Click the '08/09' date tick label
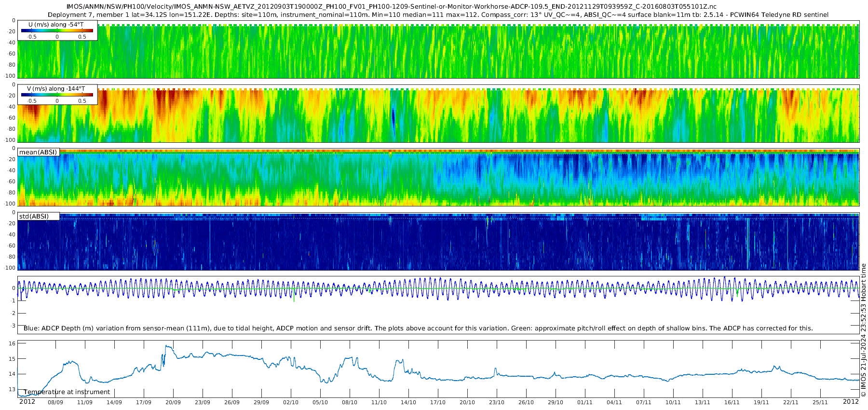 [x=55, y=402]
